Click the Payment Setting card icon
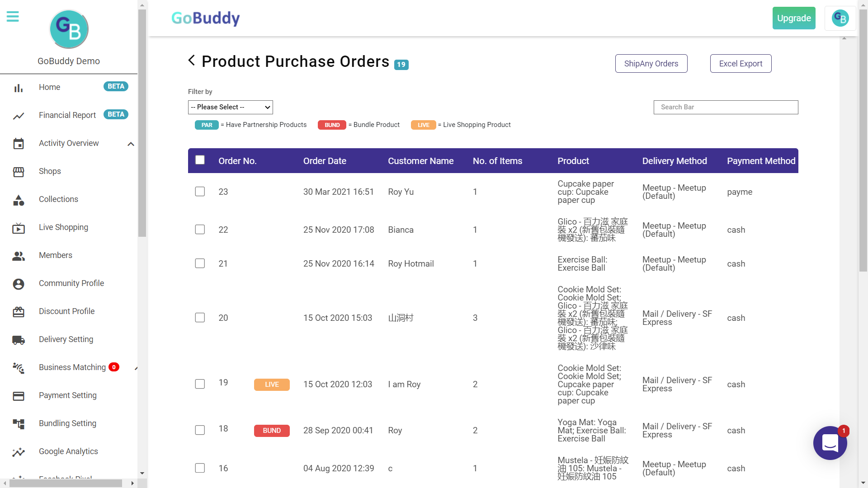The image size is (868, 488). coord(19,396)
